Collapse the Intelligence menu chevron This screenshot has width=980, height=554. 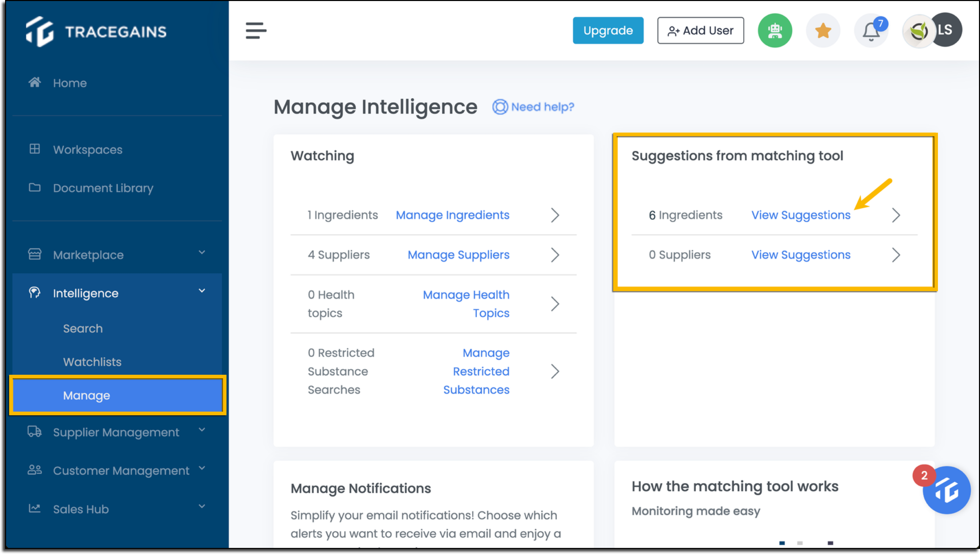coord(202,291)
